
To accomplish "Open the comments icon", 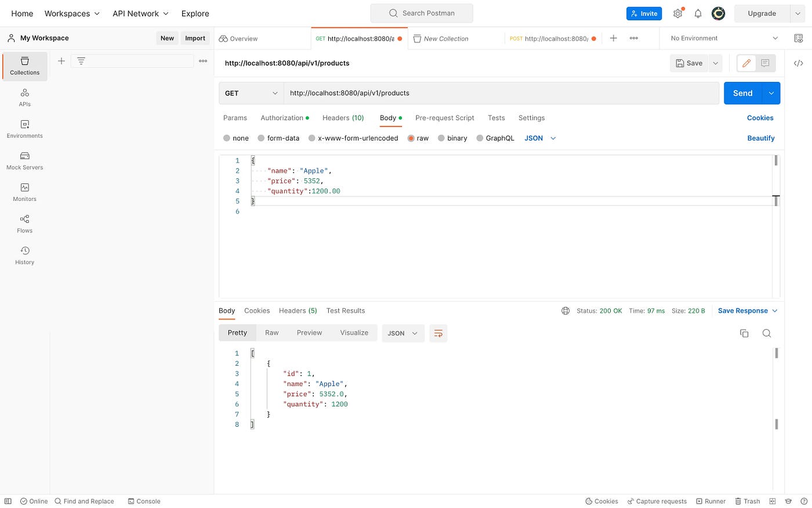I will point(765,63).
